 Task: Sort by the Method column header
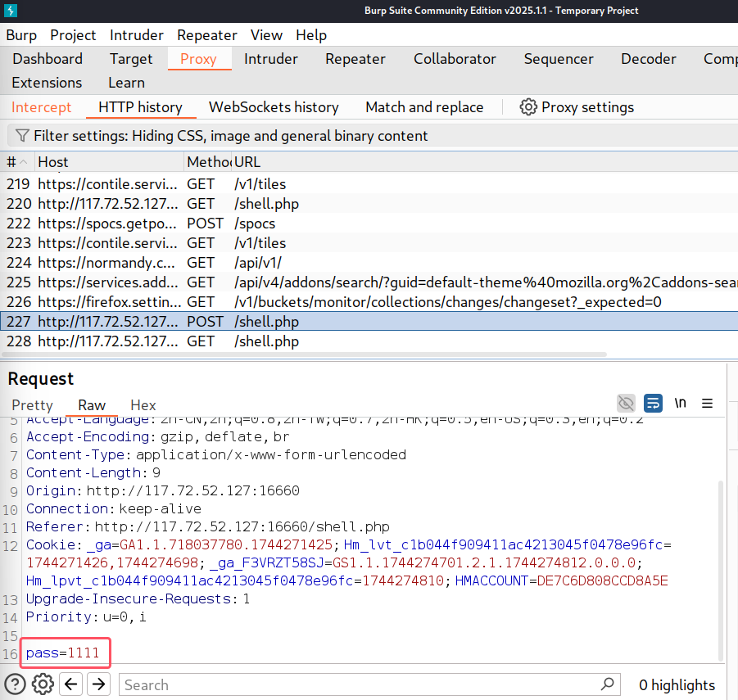pyautogui.click(x=207, y=162)
